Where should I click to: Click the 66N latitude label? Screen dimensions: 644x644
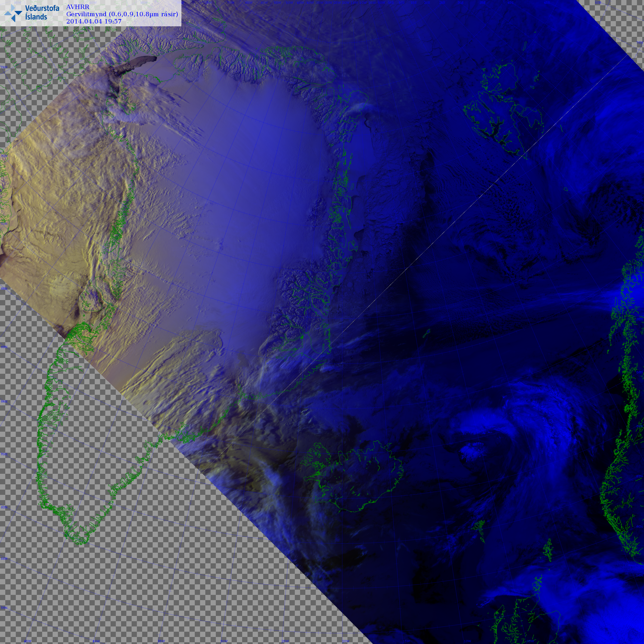pyautogui.click(x=4, y=347)
